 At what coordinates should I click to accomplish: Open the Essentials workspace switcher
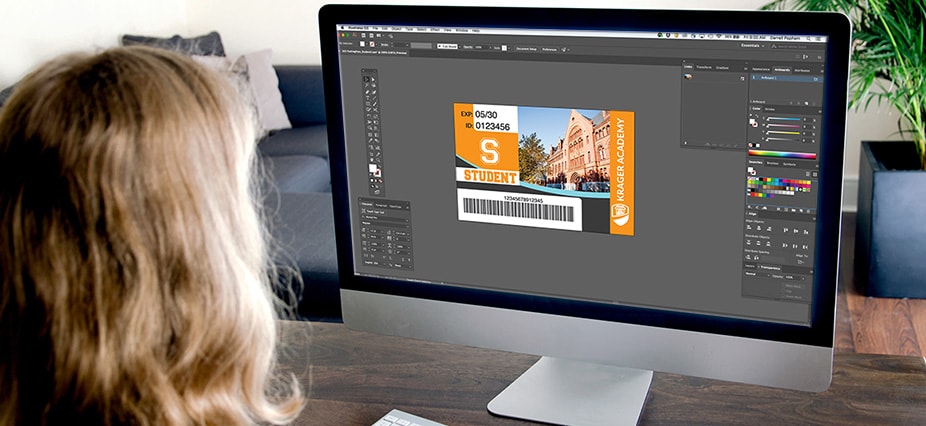[x=754, y=45]
